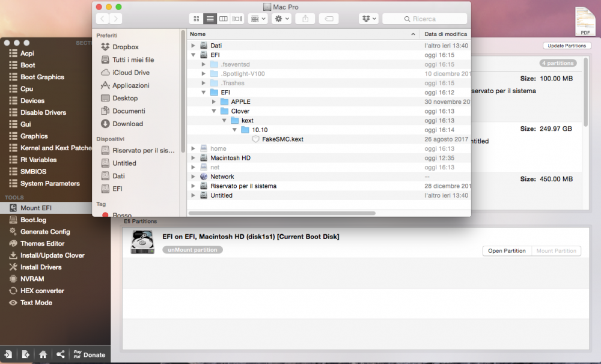Open the Finder action gear dropdown
The image size is (601, 364).
282,19
